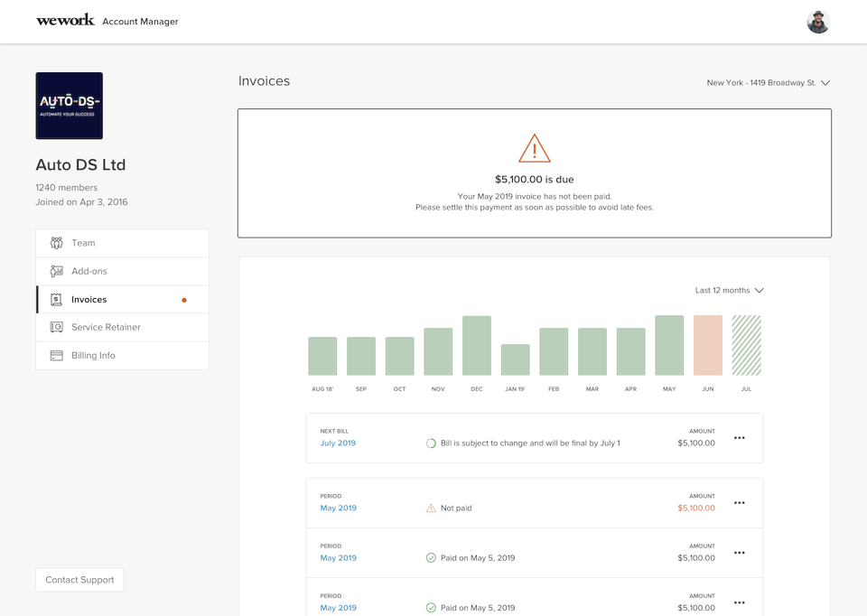Image resolution: width=867 pixels, height=616 pixels.
Task: Click the Auto DS Ltd company name
Action: [80, 164]
